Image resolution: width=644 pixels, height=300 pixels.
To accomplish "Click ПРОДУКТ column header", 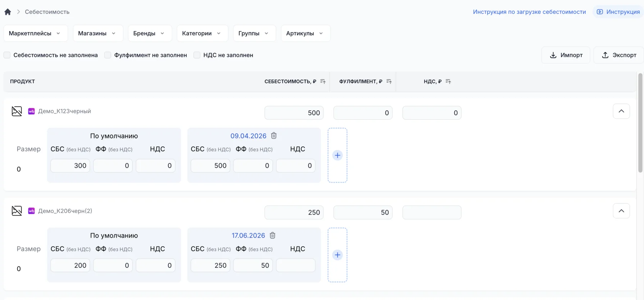I will pos(23,82).
